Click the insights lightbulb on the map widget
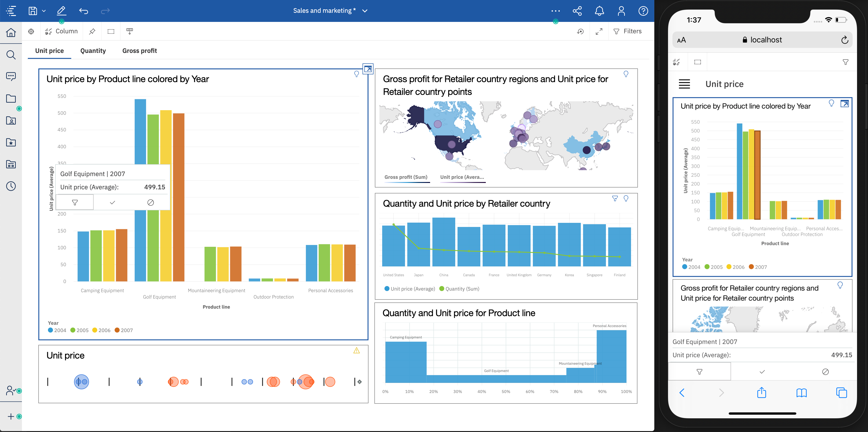Image resolution: width=868 pixels, height=432 pixels. click(626, 74)
